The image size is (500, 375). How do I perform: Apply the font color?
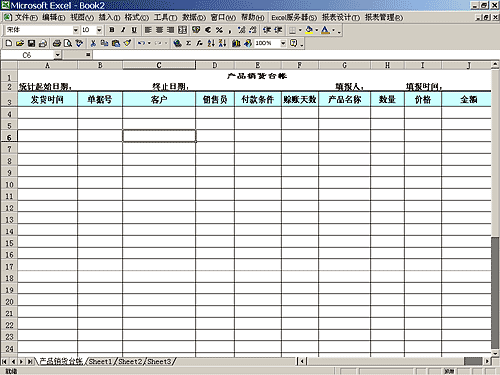[325, 30]
